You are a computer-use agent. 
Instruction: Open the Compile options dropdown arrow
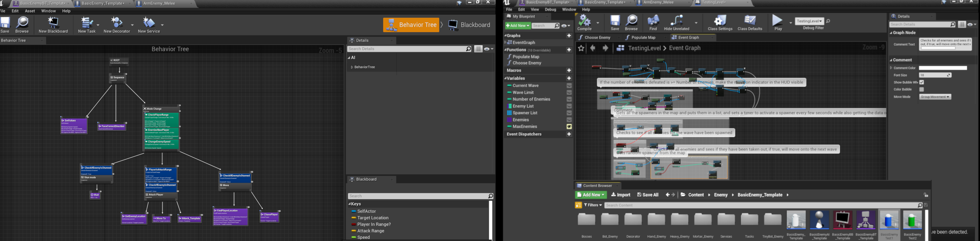598,23
